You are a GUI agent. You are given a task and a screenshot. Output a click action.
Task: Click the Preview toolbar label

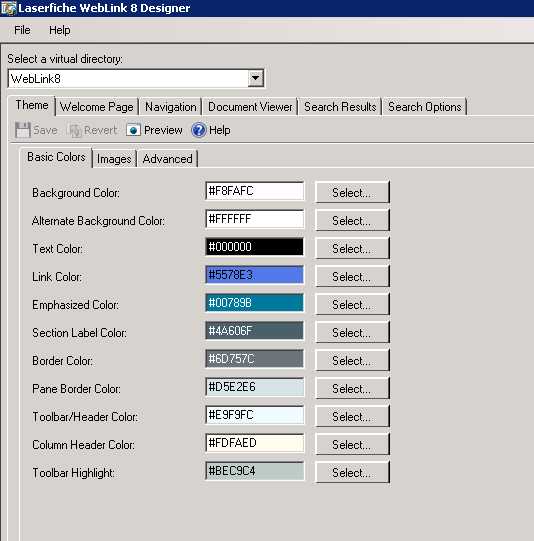coord(163,130)
